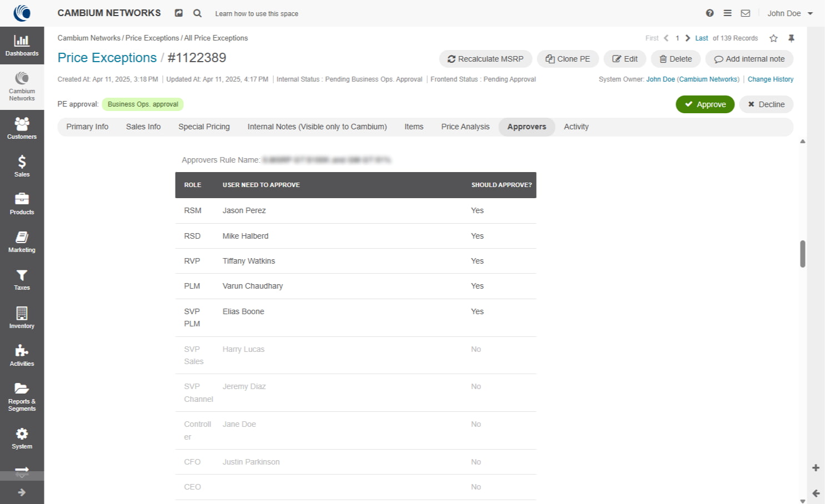Click Price Exceptions title link
This screenshot has width=825, height=504.
[x=107, y=58]
